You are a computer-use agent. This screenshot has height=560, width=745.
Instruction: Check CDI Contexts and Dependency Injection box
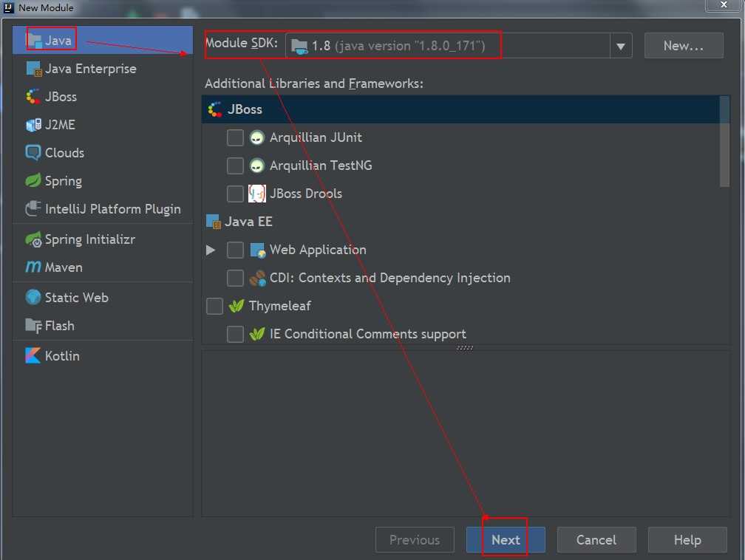coord(235,278)
